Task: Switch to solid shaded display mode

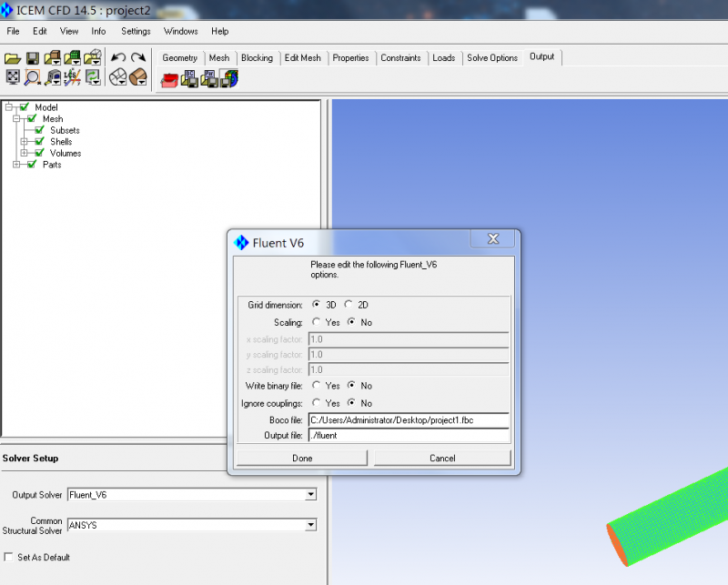Action: (x=138, y=77)
